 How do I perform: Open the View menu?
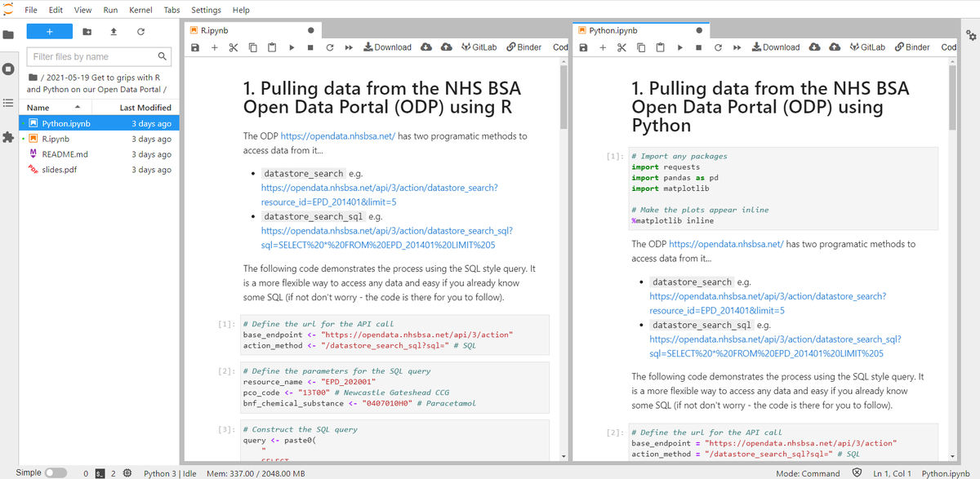82,10
